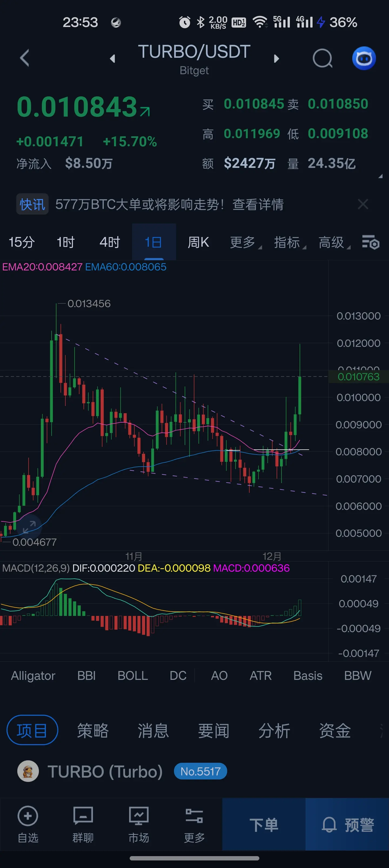The height and width of the screenshot is (868, 389).
Task: Tap the +15.70% change value
Action: click(130, 141)
